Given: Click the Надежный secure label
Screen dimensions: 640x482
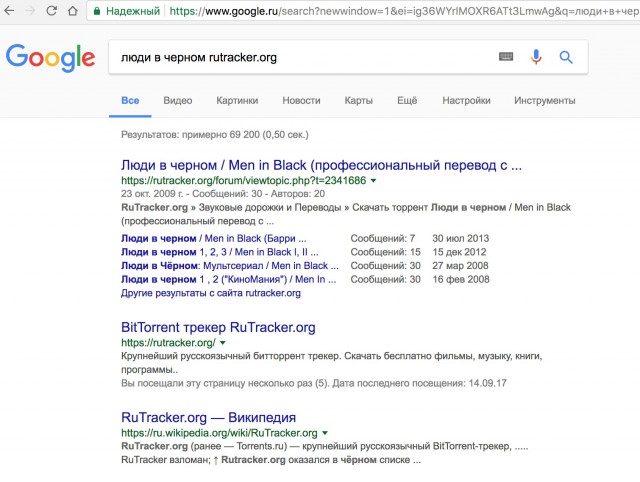Looking at the screenshot, I should (133, 11).
